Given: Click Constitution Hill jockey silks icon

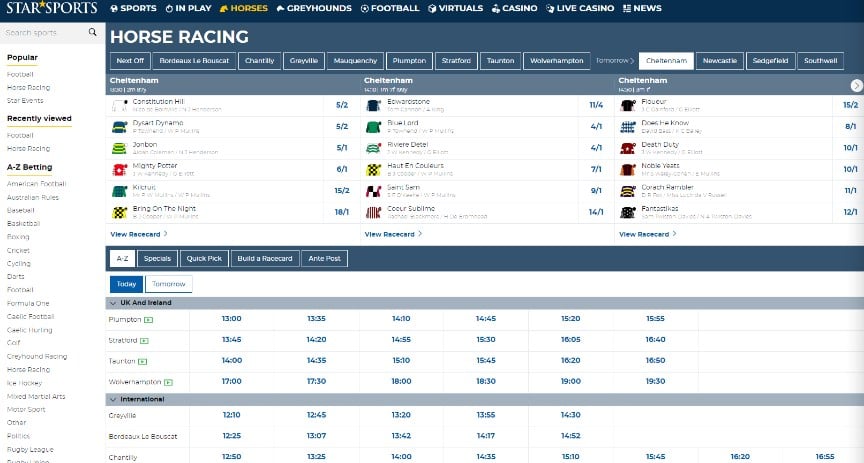Looking at the screenshot, I should pyautogui.click(x=120, y=105).
